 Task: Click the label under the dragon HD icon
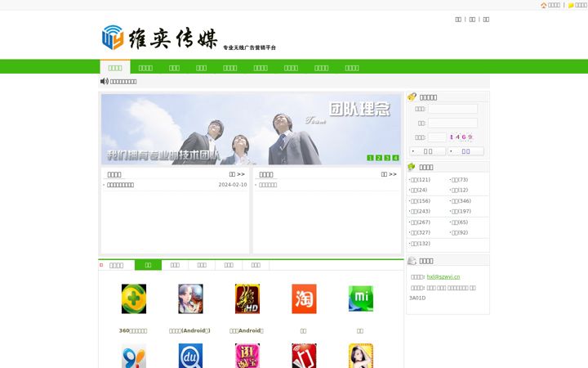click(x=247, y=330)
